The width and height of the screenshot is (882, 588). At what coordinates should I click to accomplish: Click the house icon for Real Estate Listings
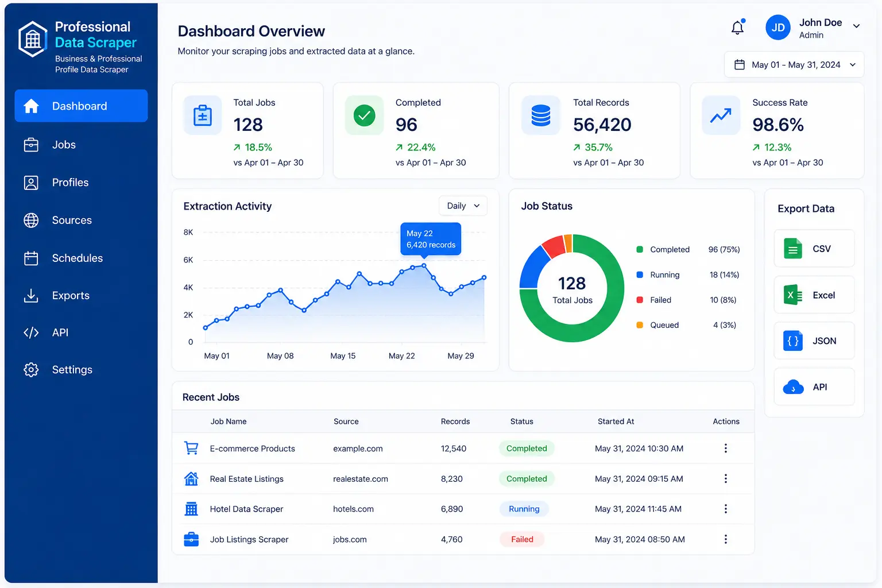pos(191,478)
